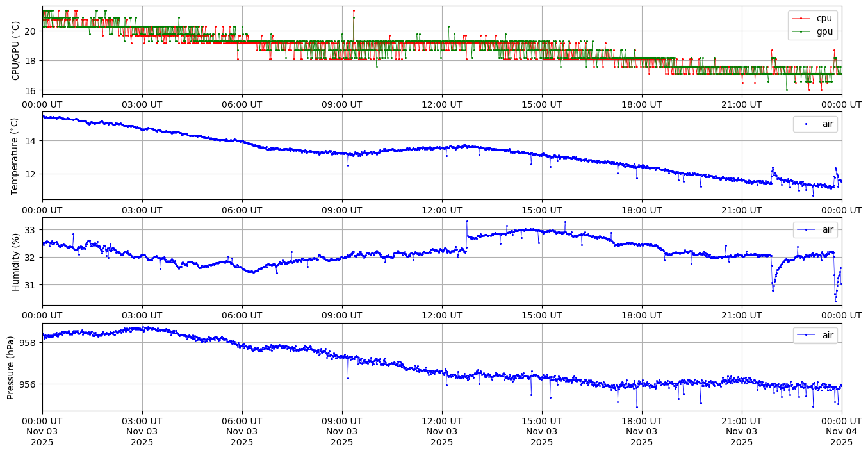The image size is (868, 453).
Task: Click 06:00 UT tick under the Temperature plot
Action: pos(242,210)
